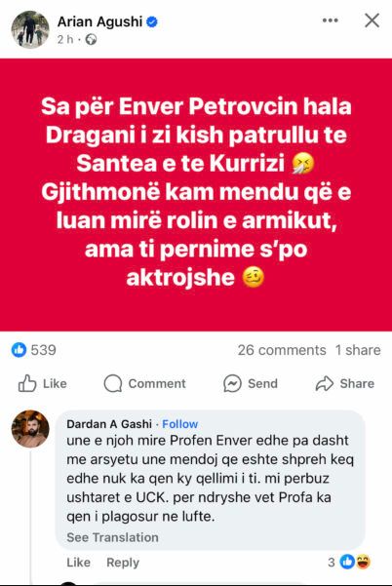This screenshot has width=392, height=586.
Task: Click the public globe privacy icon
Action: (91, 39)
